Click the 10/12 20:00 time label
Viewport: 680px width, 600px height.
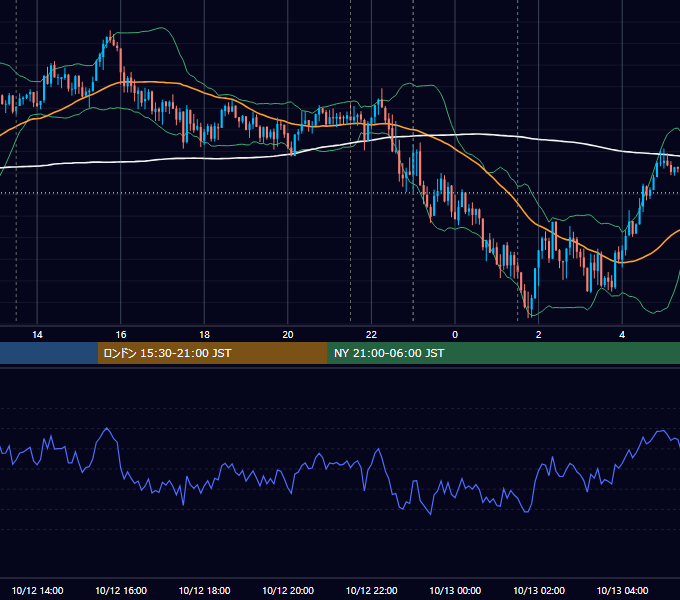point(288,590)
